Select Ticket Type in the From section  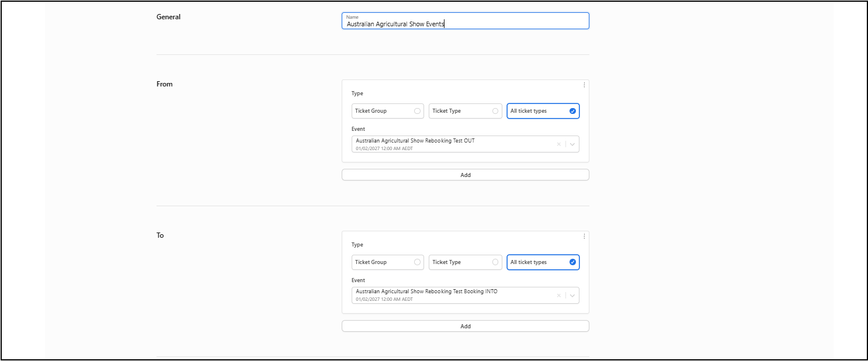465,111
